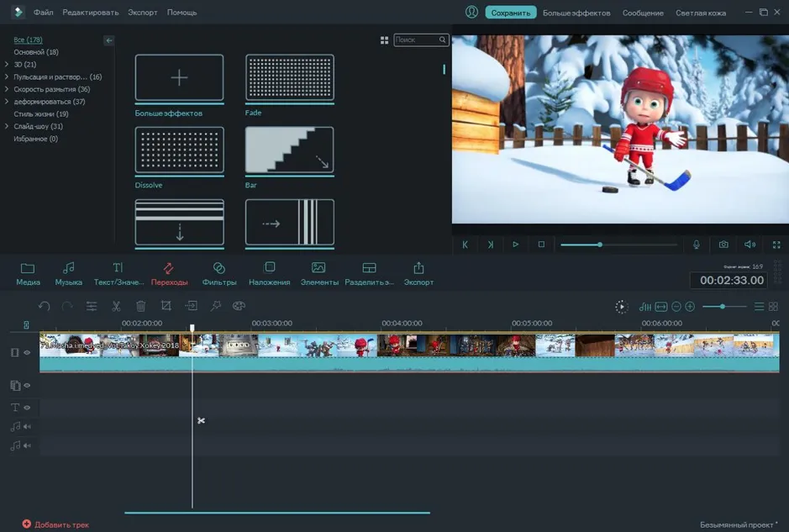Image resolution: width=789 pixels, height=532 pixels.
Task: Delete clip with the trash icon
Action: (141, 306)
